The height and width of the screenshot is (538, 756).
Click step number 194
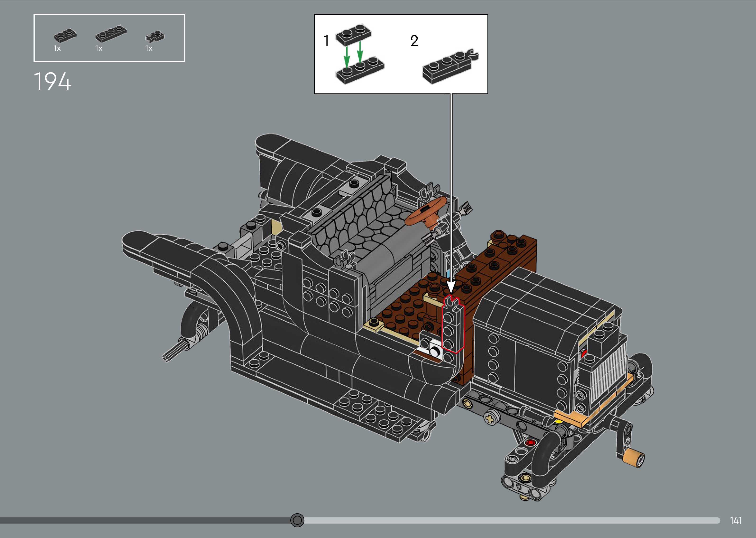(x=52, y=82)
